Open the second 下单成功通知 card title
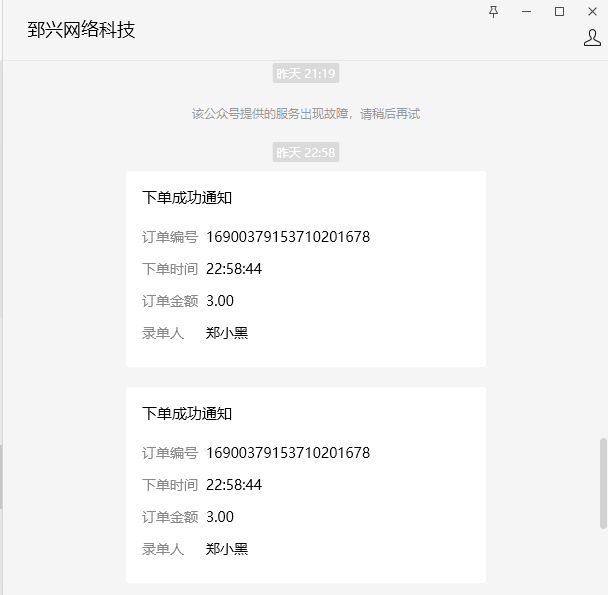This screenshot has height=595, width=608. [x=187, y=414]
